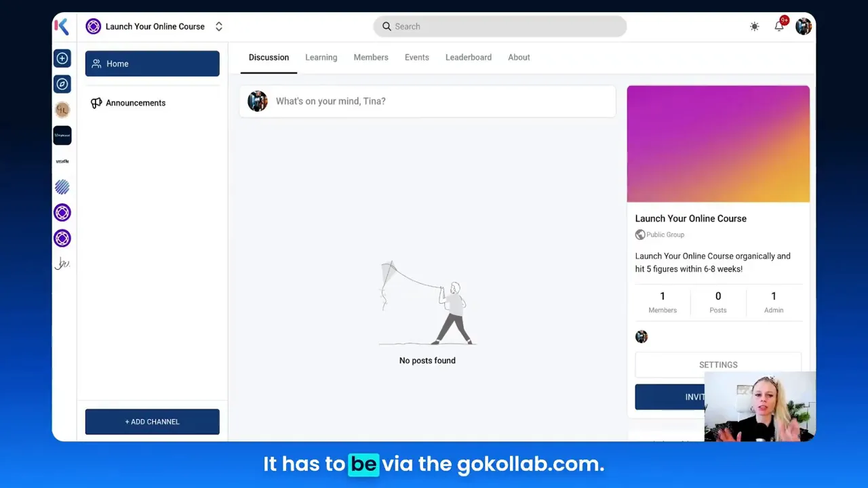Switch to the Learning tab
This screenshot has width=868, height=488.
click(x=321, y=58)
